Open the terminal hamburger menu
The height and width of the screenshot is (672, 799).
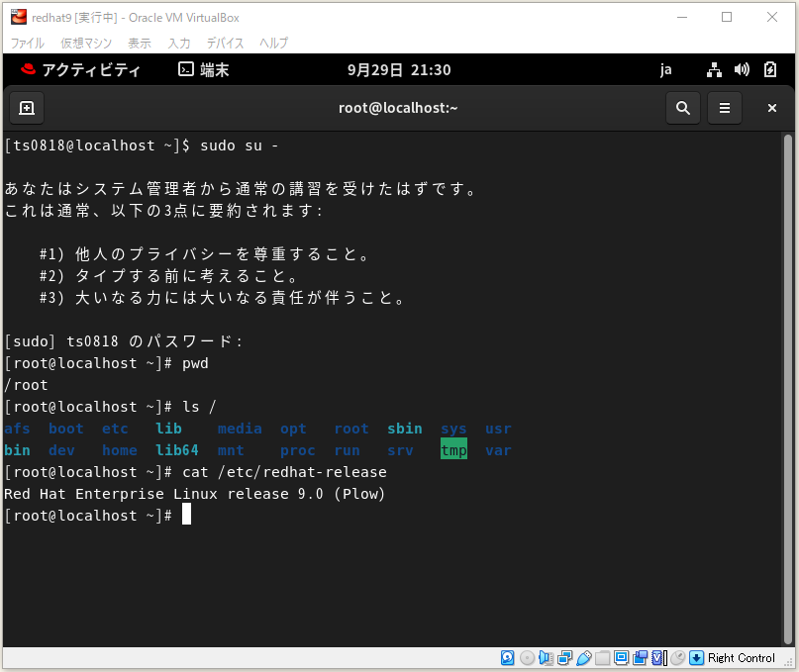click(725, 108)
